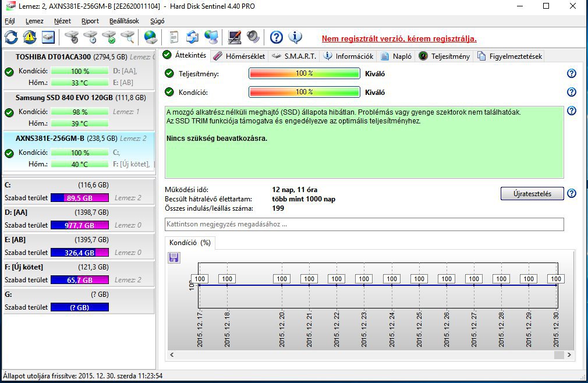
Task: Open the Lemez menu
Action: (34, 21)
